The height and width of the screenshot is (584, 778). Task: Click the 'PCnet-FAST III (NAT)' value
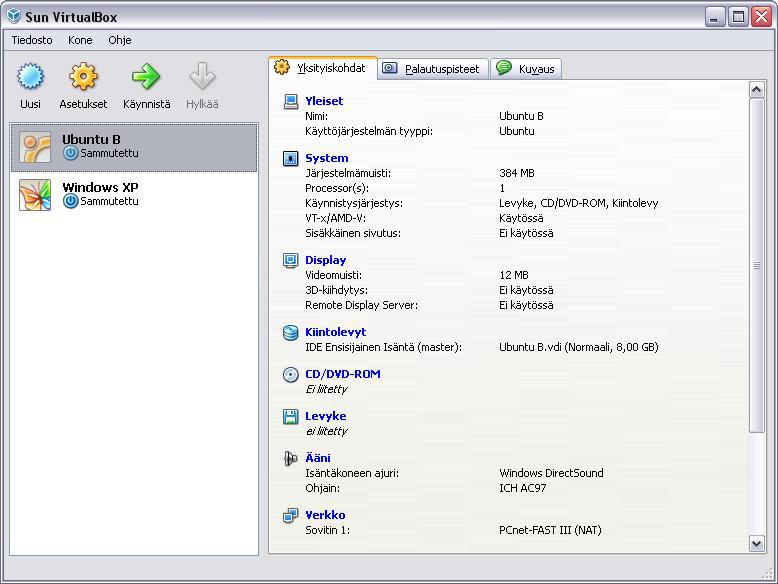pos(550,530)
